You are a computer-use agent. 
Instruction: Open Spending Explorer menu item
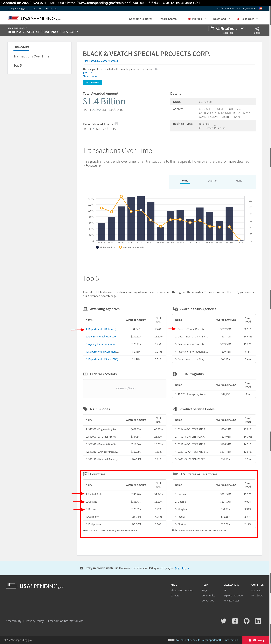140,19
